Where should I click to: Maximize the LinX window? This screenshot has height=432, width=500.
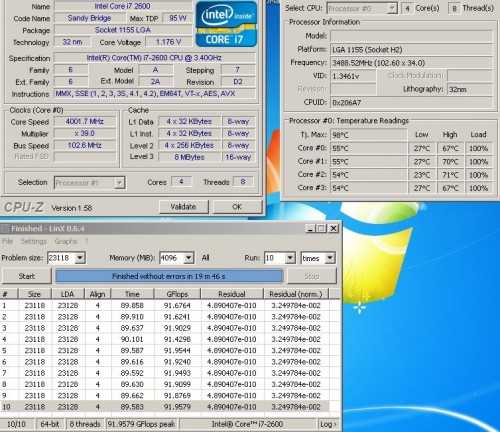pyautogui.click(x=321, y=229)
